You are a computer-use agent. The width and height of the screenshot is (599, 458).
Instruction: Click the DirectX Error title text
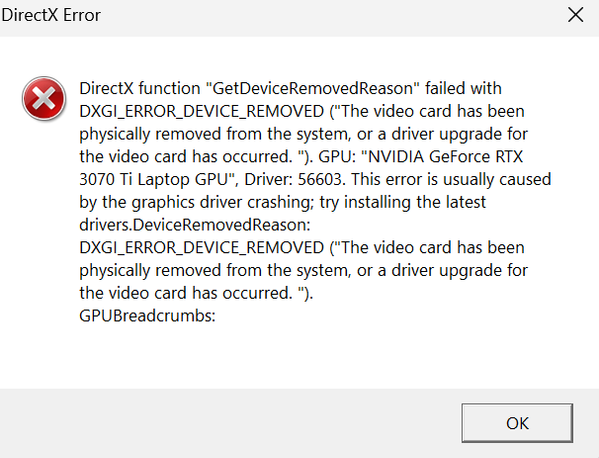tap(51, 15)
